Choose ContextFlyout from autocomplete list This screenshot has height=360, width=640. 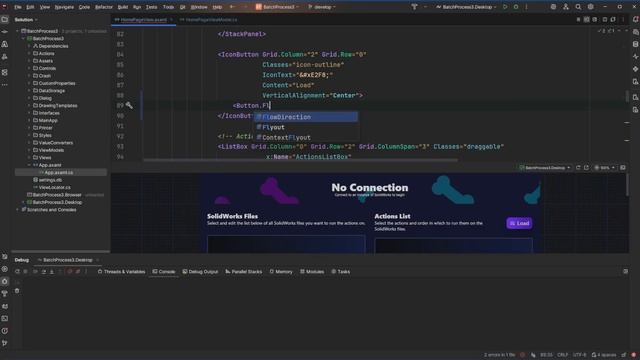click(306, 138)
